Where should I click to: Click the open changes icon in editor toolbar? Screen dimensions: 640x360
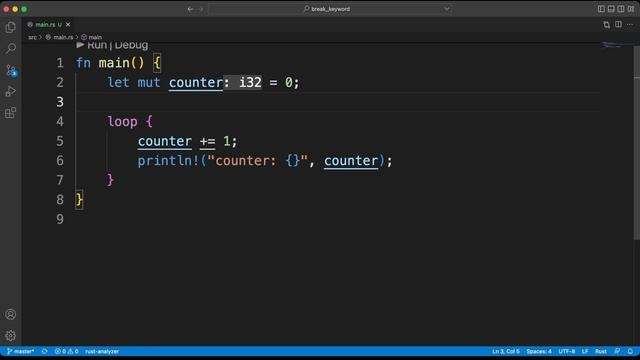point(607,25)
